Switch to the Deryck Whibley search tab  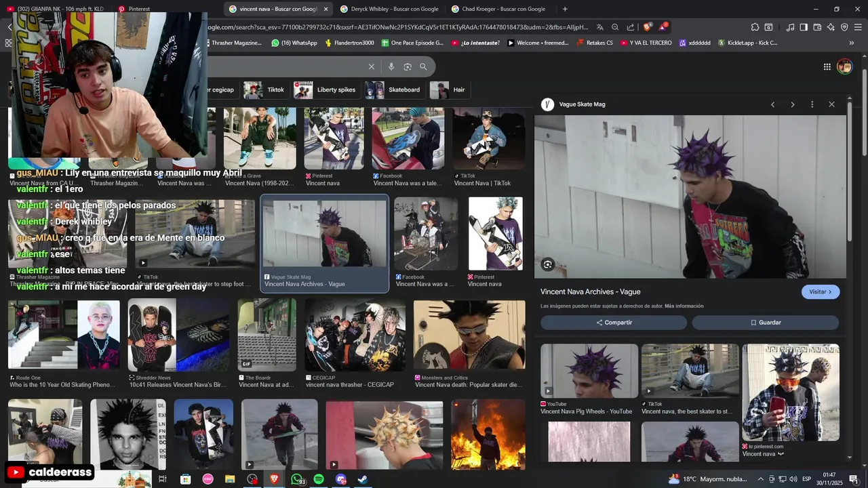tap(389, 9)
